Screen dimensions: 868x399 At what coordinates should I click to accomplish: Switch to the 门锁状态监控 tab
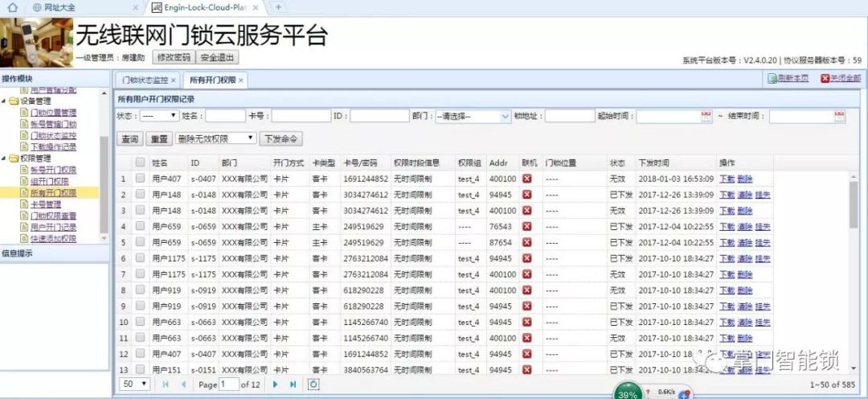[x=145, y=80]
